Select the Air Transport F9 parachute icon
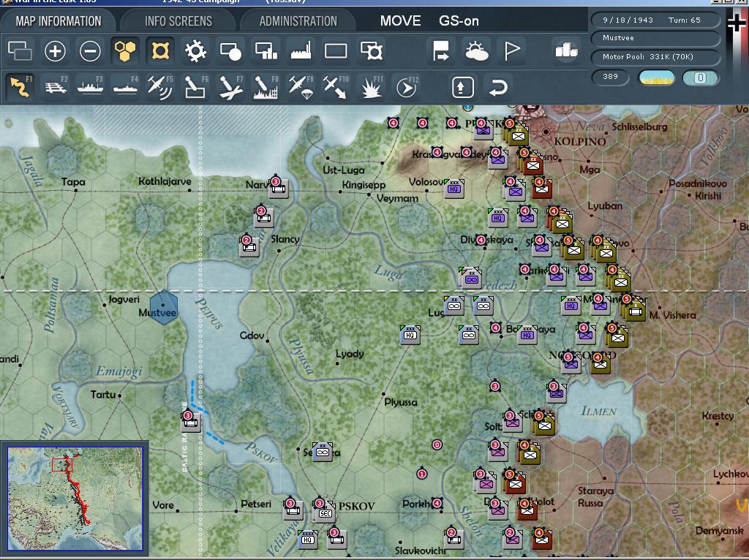749x560 pixels. click(x=301, y=87)
